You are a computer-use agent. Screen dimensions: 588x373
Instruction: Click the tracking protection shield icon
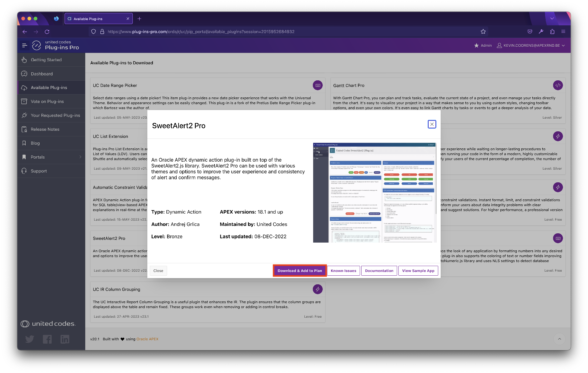click(94, 32)
